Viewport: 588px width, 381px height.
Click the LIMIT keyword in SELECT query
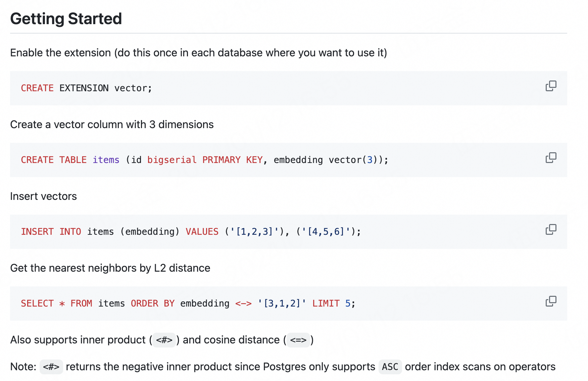coord(326,304)
